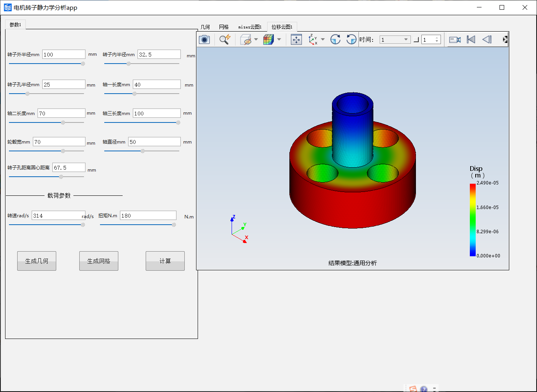The width and height of the screenshot is (537, 392).
Task: Rotate the view clockwise
Action: click(x=335, y=39)
